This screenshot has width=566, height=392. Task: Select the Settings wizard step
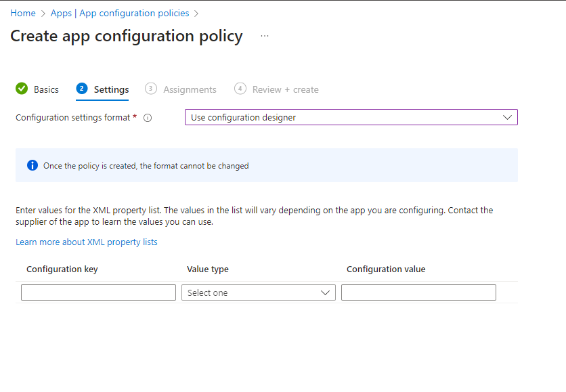112,89
